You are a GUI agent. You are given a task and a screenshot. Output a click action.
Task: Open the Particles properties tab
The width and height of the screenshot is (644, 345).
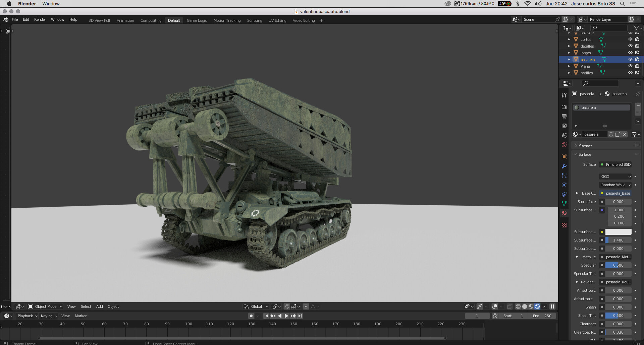[564, 176]
